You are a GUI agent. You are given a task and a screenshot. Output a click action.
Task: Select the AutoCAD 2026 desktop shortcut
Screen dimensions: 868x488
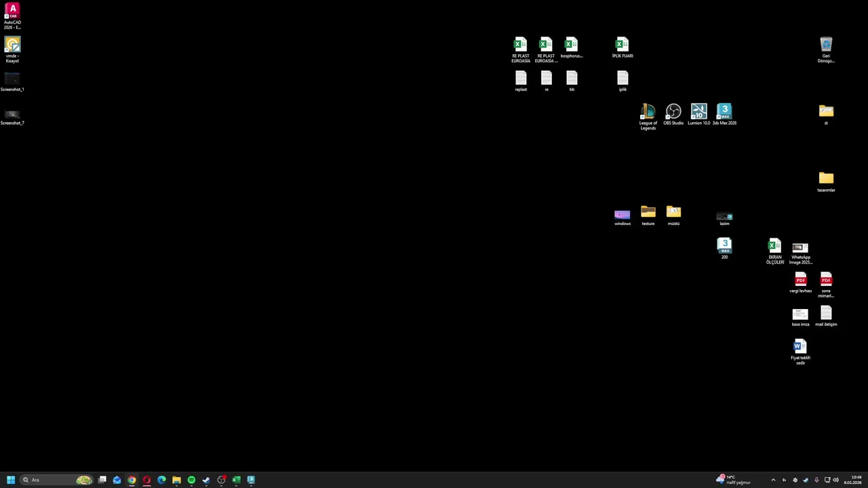[12, 16]
